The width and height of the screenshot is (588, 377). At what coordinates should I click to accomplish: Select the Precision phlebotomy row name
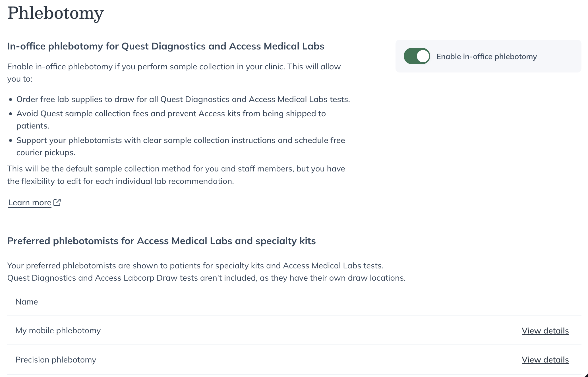tap(56, 360)
